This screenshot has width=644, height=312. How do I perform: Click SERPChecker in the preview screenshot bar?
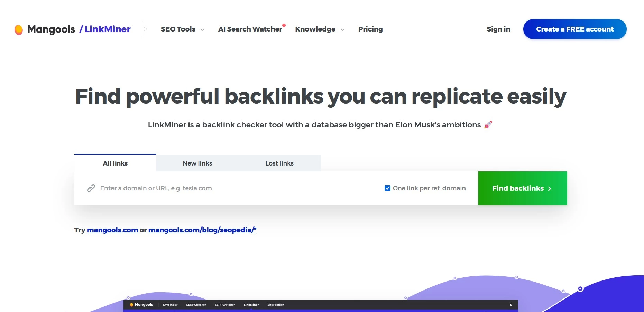pyautogui.click(x=196, y=305)
